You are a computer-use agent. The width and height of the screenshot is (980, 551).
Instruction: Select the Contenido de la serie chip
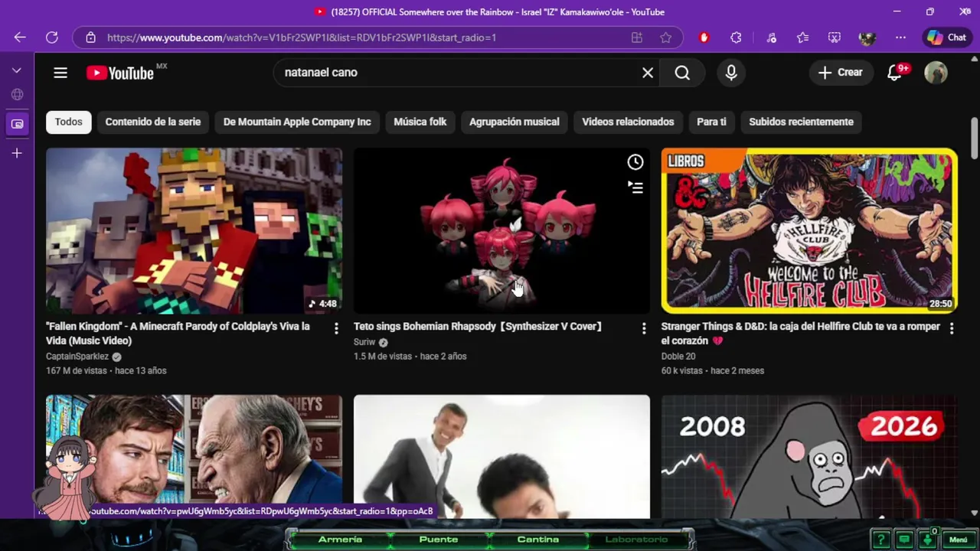(x=153, y=122)
